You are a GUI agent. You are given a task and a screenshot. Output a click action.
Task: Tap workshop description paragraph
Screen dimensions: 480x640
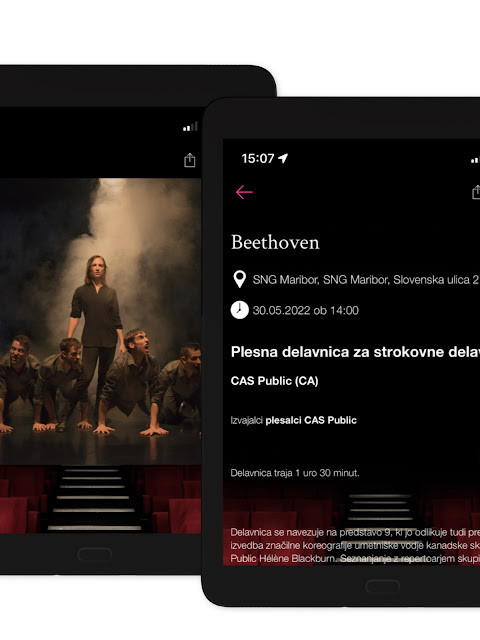click(355, 545)
